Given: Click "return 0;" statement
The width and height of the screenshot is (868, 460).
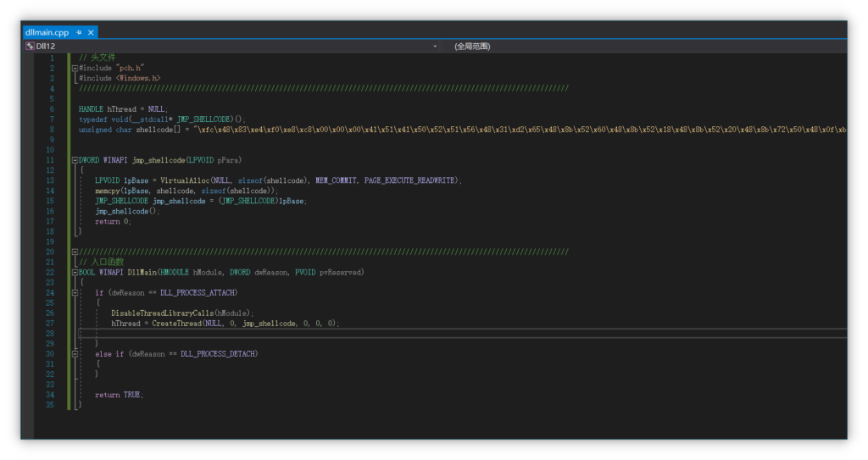Looking at the screenshot, I should [113, 221].
